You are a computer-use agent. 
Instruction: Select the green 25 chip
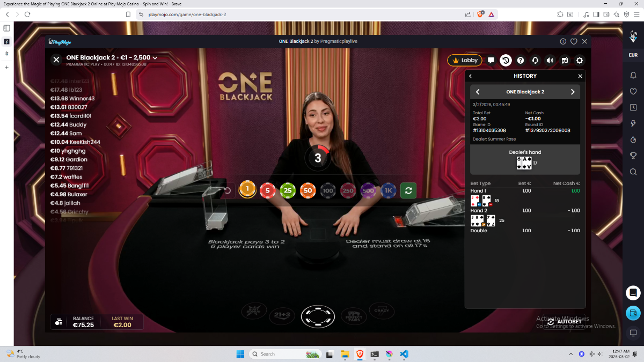pyautogui.click(x=288, y=190)
